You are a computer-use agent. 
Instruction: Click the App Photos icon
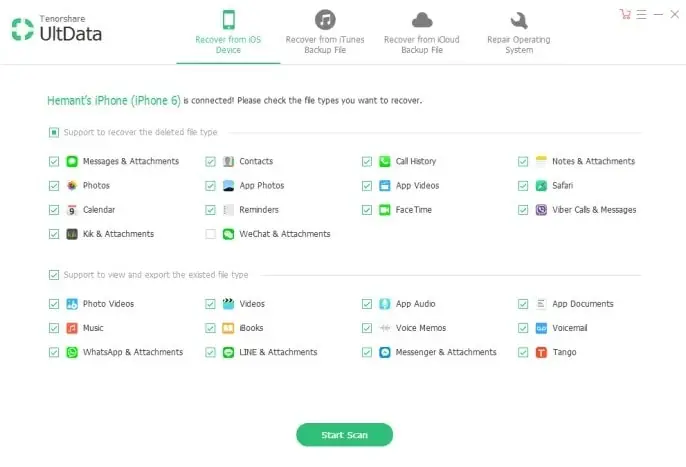228,186
